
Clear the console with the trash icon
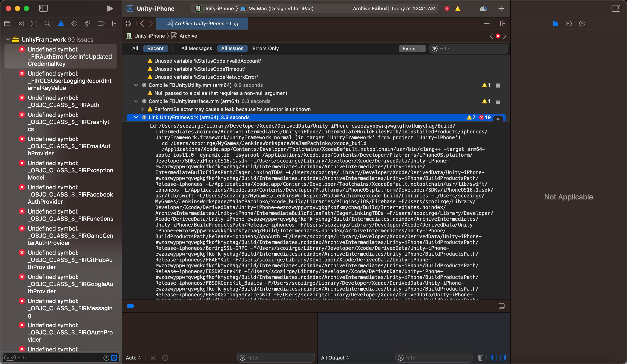[480, 358]
